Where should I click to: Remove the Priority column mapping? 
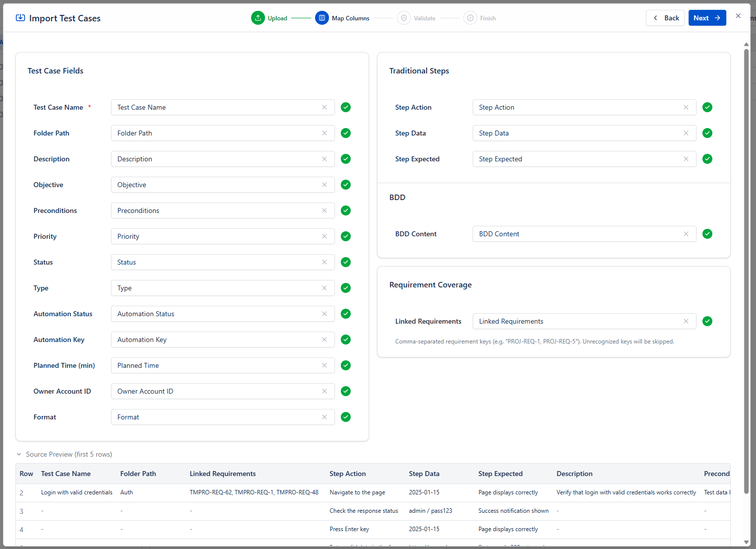point(324,236)
